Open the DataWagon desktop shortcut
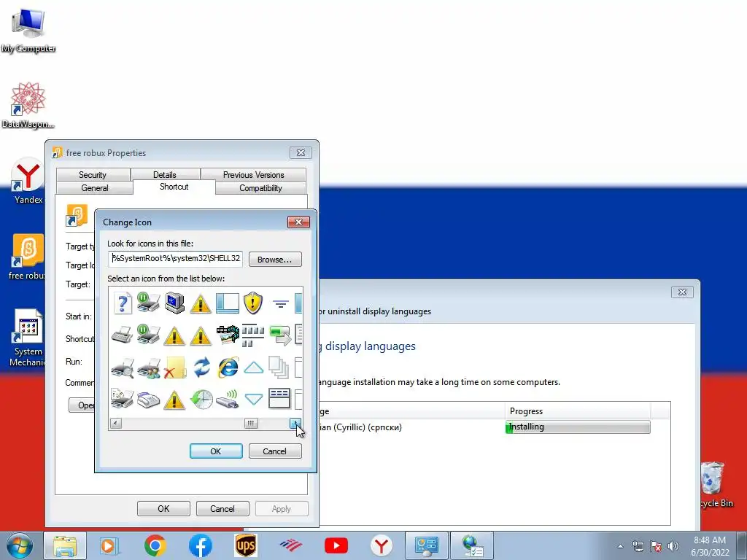The height and width of the screenshot is (560, 747). coord(28,106)
